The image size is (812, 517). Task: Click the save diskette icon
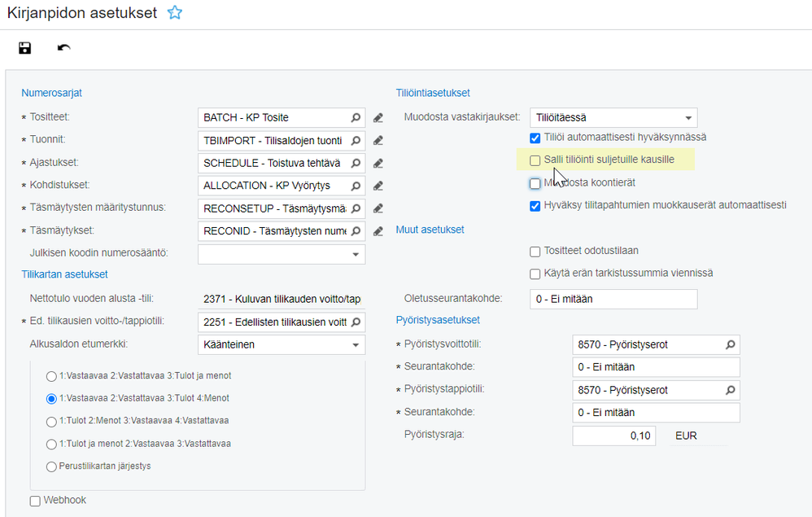25,49
